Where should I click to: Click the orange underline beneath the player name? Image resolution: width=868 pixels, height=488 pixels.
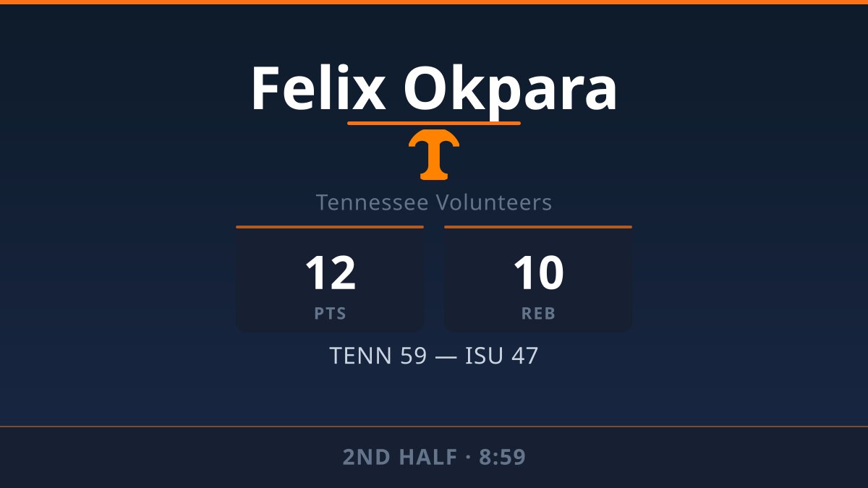pos(434,123)
